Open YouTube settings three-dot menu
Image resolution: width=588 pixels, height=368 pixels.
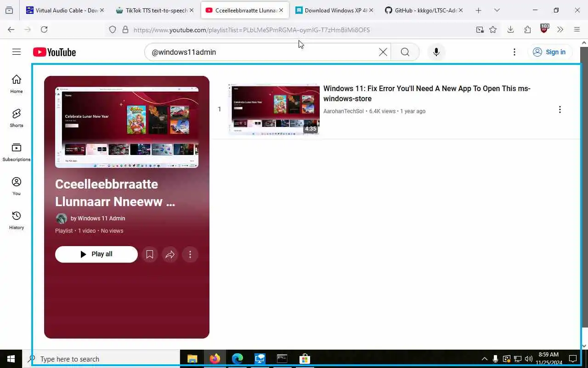(514, 52)
